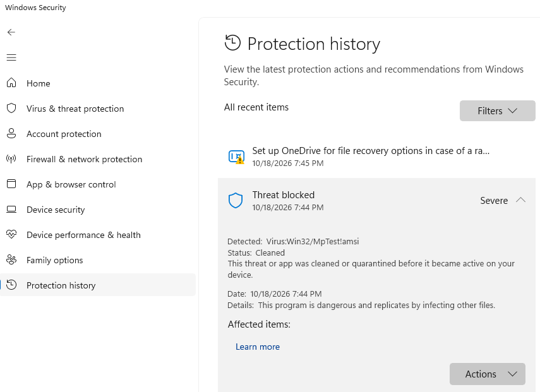This screenshot has width=540, height=392.
Task: Click the Date: 10/18/2026 7:44 PM line
Action: pyautogui.click(x=275, y=294)
